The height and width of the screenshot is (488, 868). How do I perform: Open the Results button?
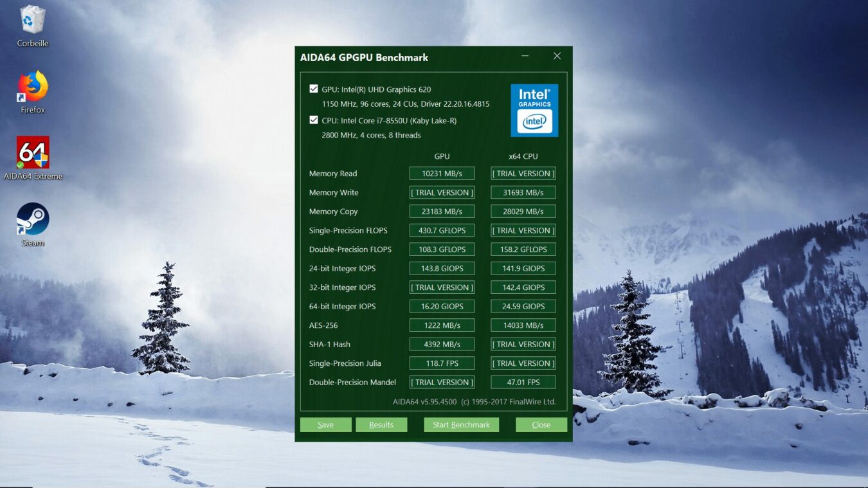coord(381,424)
